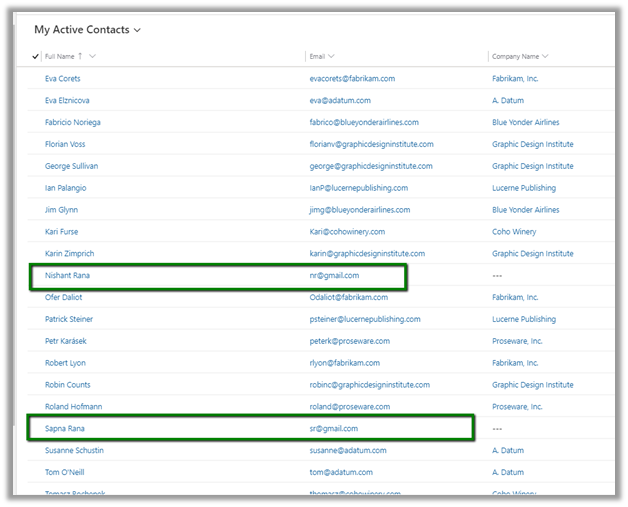
Task: Click the select-all checkmark in header
Action: (36, 56)
